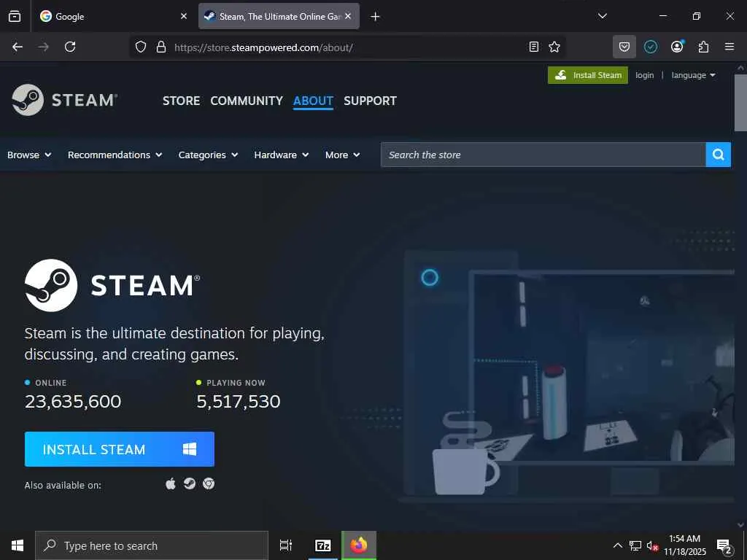Expand the Hardware dropdown
The height and width of the screenshot is (560, 747).
281,155
